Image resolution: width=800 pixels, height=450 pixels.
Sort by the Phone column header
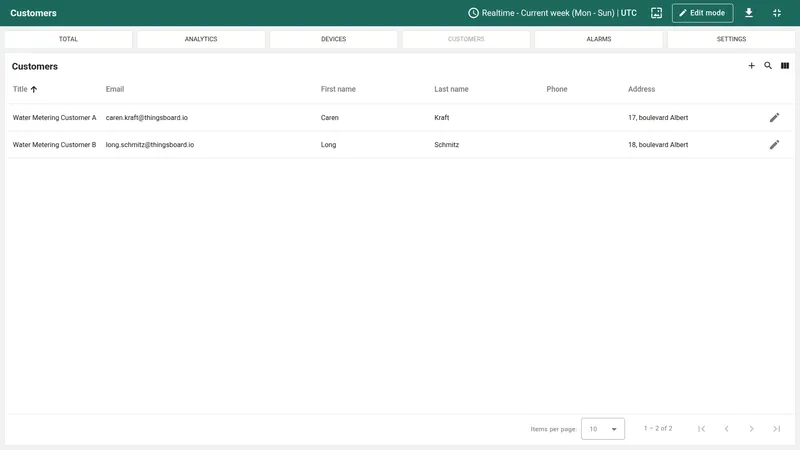[x=557, y=89]
